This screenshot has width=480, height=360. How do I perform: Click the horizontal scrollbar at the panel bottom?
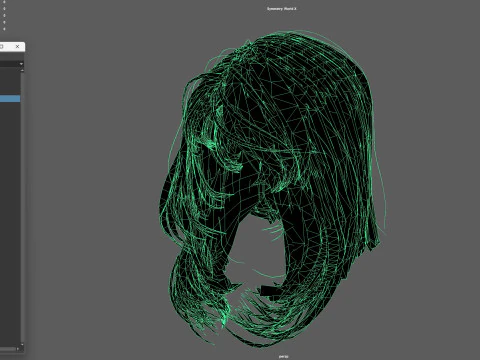tap(8, 349)
